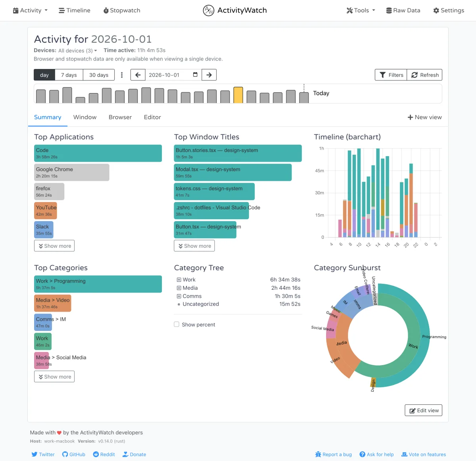
Task: Open the calendar picker icon
Action: pyautogui.click(x=195, y=75)
